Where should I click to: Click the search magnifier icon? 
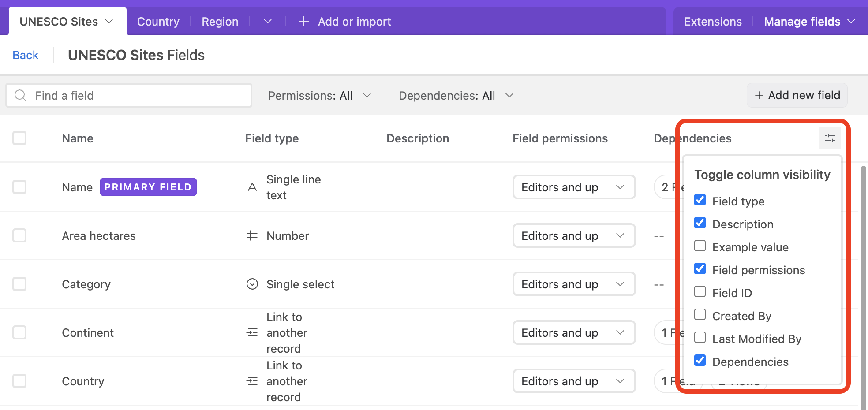click(20, 95)
